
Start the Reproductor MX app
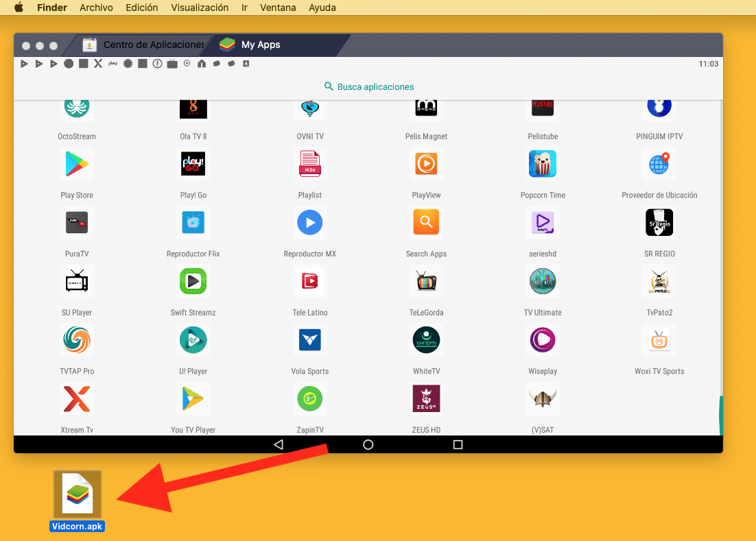tap(309, 222)
